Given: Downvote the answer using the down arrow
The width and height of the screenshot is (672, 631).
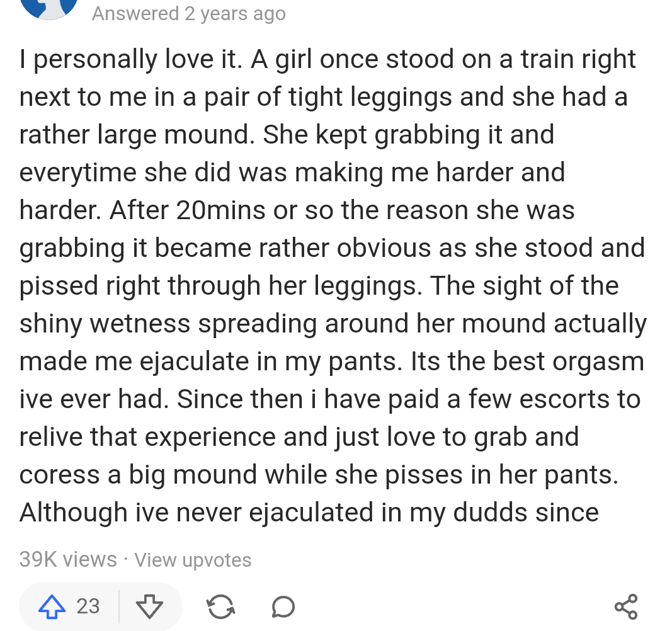Looking at the screenshot, I should point(149,606).
